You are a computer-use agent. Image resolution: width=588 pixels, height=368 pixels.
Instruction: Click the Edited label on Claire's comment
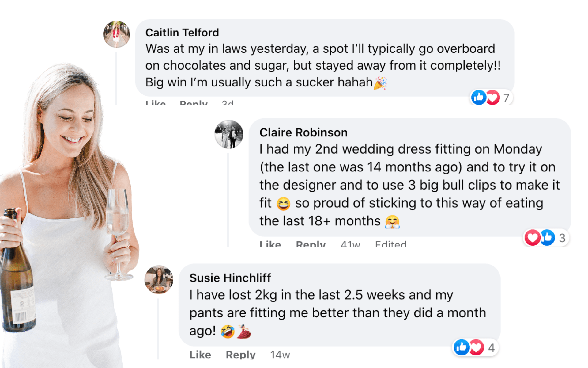click(x=391, y=244)
